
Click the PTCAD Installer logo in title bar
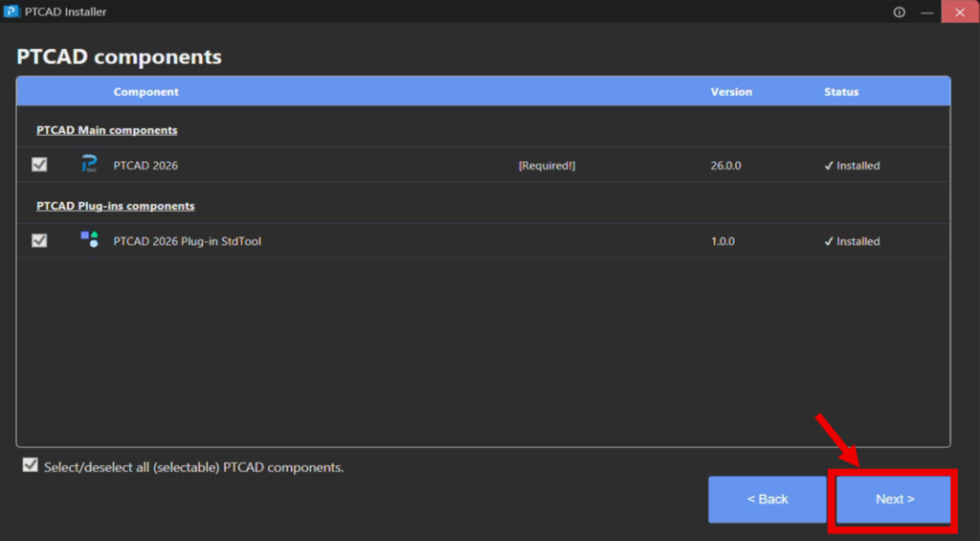(11, 12)
